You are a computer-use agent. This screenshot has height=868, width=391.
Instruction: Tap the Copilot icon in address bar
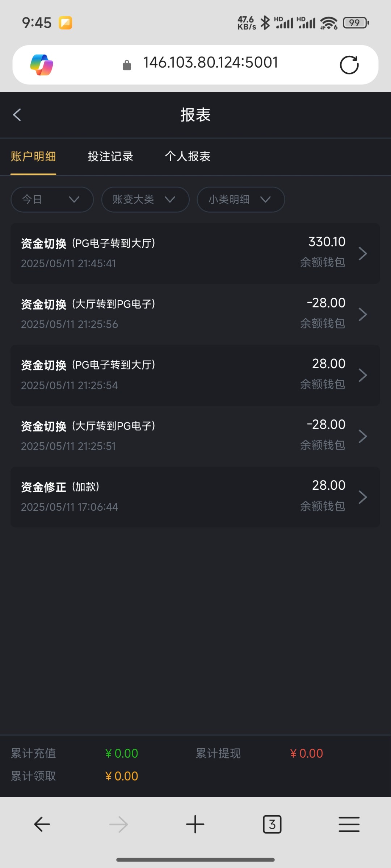pyautogui.click(x=42, y=65)
